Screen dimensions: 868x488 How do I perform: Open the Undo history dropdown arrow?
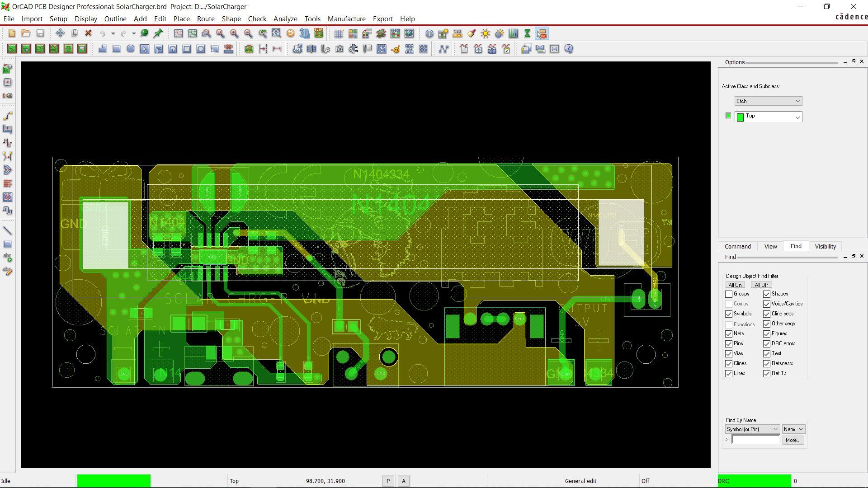(113, 33)
